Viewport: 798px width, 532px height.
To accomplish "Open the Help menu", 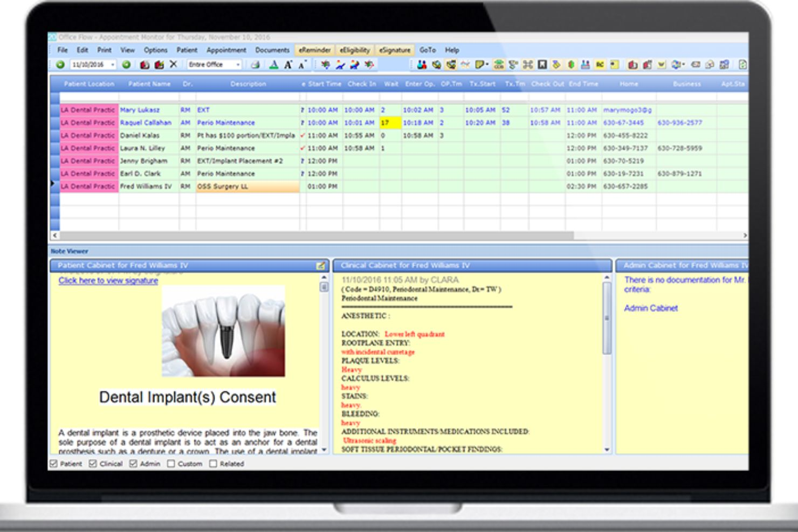I will (x=452, y=50).
